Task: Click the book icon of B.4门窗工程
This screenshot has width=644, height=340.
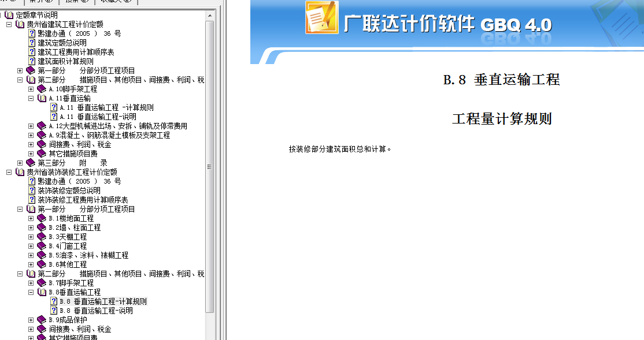Action: 42,246
